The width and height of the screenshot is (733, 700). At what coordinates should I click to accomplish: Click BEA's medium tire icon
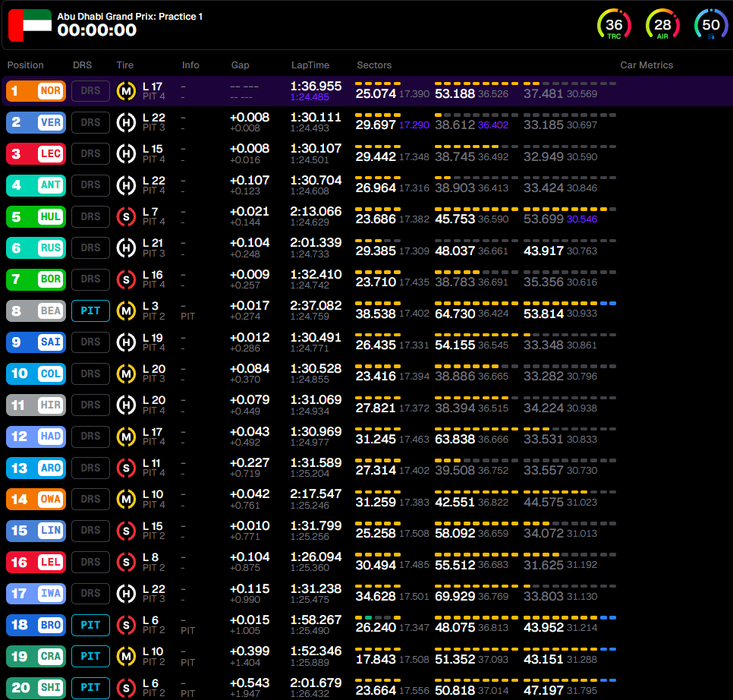tap(126, 311)
